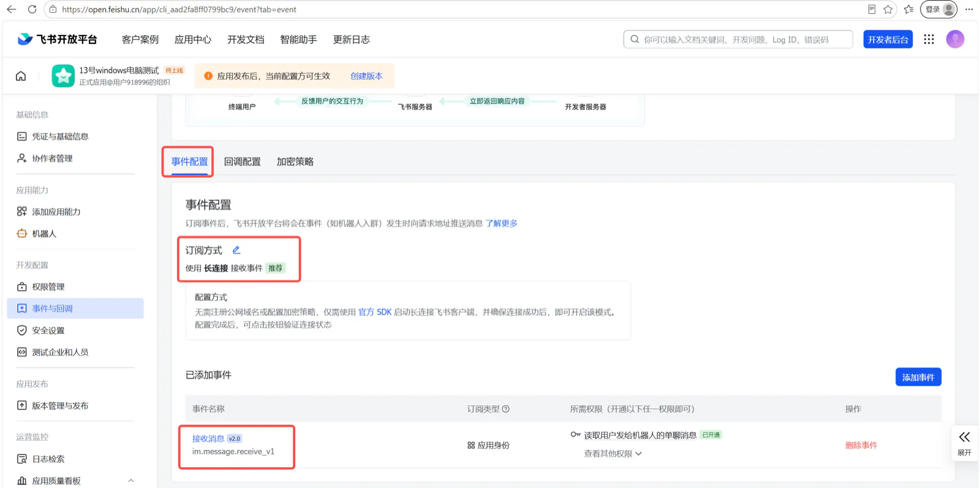The height and width of the screenshot is (488, 980).
Task: Go back using browser back arrow
Action: pyautogui.click(x=11, y=9)
